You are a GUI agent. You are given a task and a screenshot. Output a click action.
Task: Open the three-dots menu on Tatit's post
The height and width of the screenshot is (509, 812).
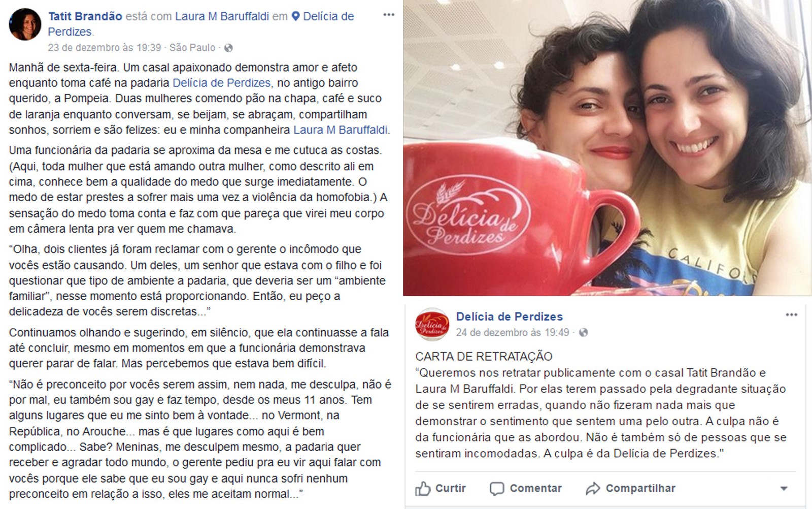click(x=389, y=15)
